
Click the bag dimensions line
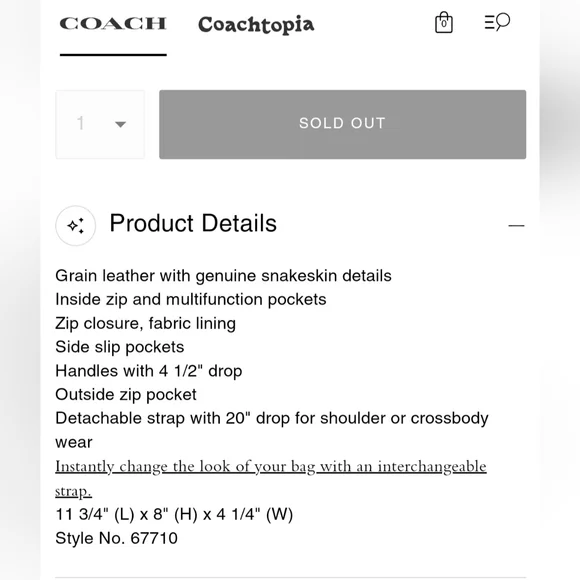[174, 515]
